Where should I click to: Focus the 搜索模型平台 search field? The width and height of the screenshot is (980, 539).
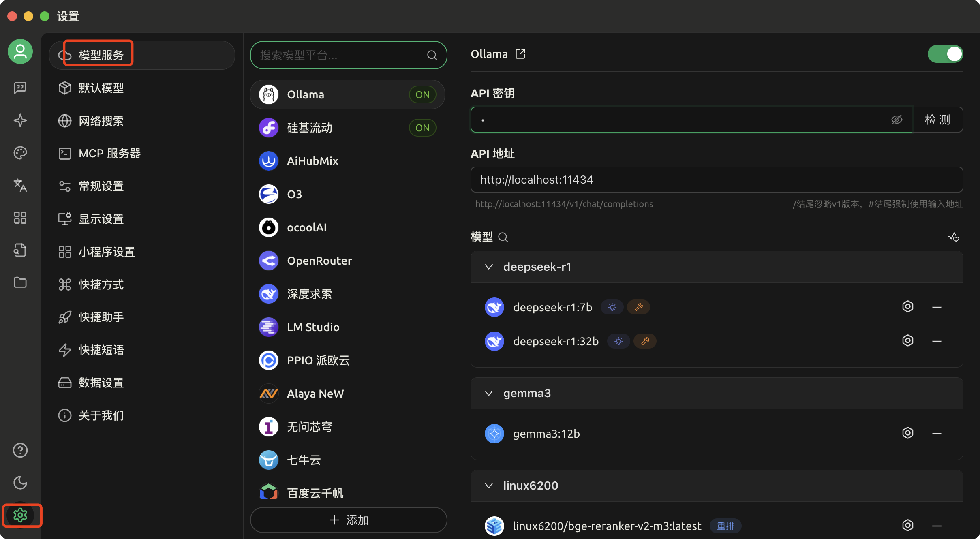click(x=349, y=55)
